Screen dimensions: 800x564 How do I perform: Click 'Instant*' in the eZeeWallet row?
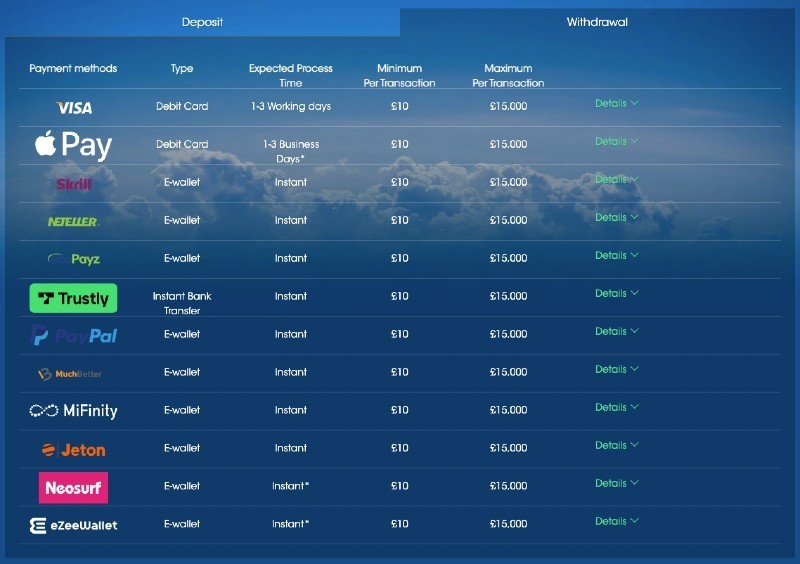[x=291, y=524]
